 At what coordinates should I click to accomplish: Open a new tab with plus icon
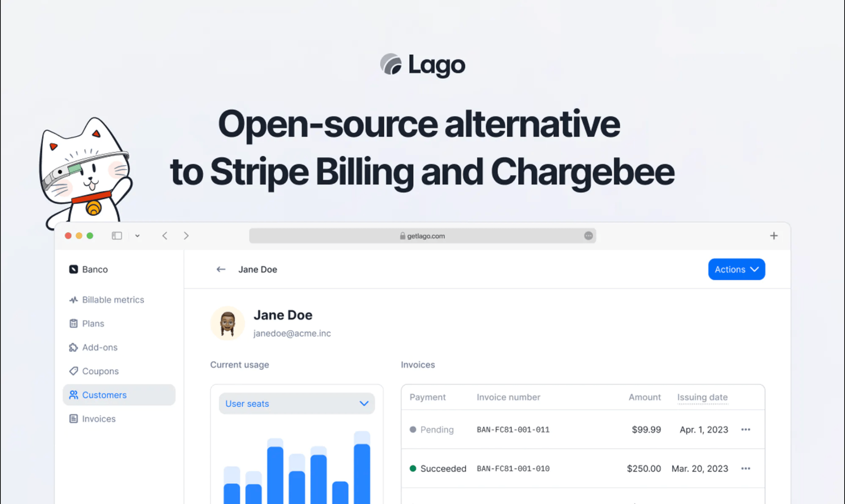(x=774, y=236)
